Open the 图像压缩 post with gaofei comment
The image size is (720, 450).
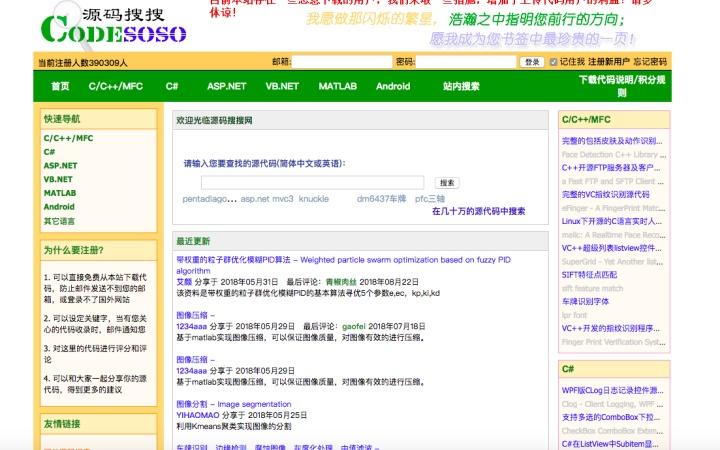point(195,315)
